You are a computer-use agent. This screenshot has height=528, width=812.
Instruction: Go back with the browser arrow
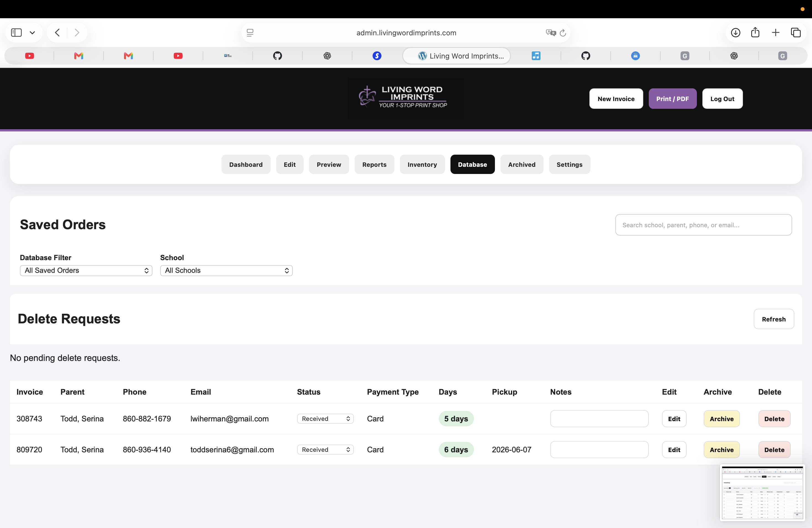point(57,33)
